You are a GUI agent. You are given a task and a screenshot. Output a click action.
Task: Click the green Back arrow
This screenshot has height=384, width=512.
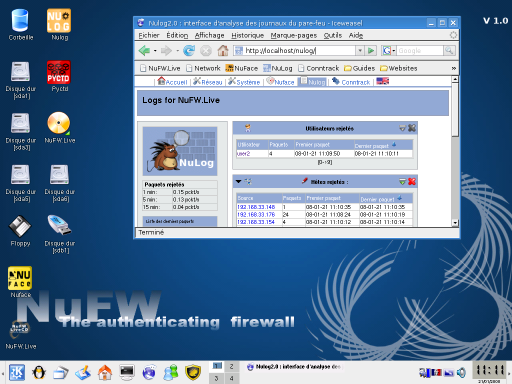click(x=144, y=51)
